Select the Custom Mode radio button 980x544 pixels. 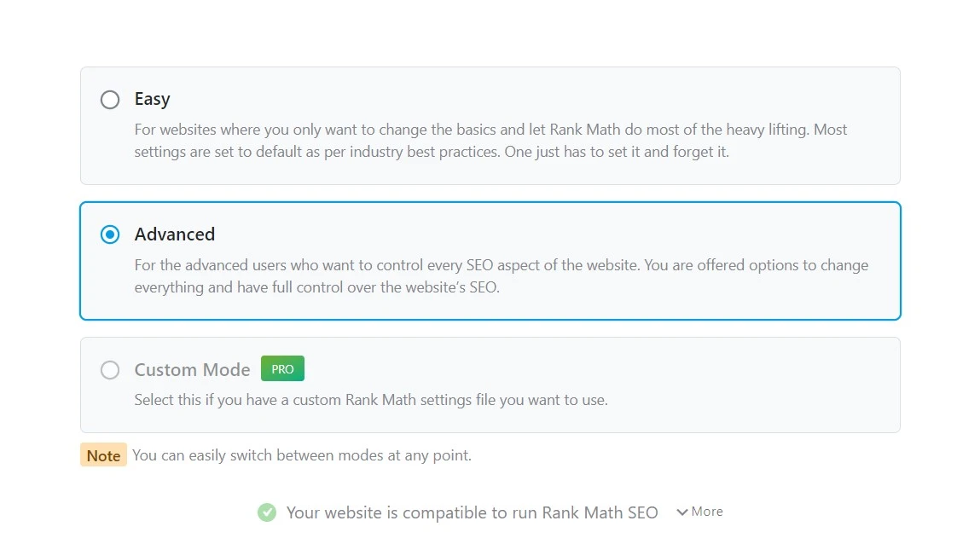click(110, 370)
